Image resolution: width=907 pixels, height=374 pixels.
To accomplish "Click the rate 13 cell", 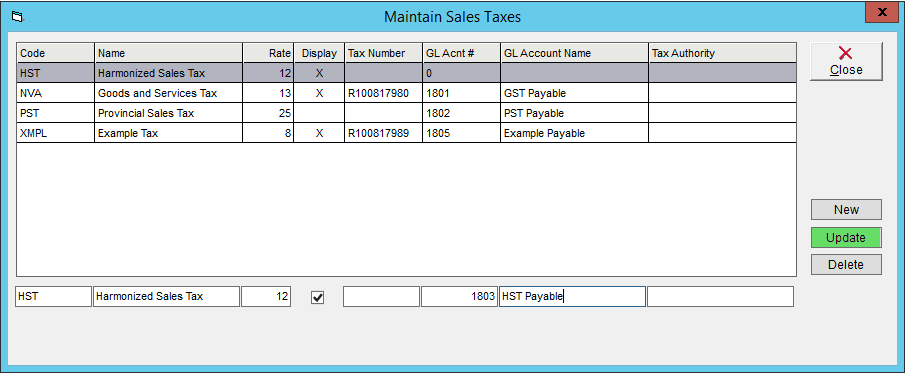I will coord(268,93).
